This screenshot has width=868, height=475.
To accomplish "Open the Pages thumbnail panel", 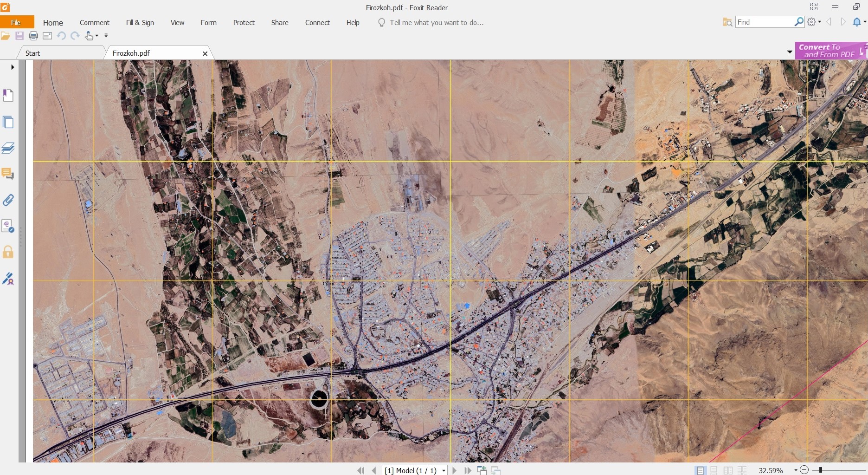I will (8, 122).
